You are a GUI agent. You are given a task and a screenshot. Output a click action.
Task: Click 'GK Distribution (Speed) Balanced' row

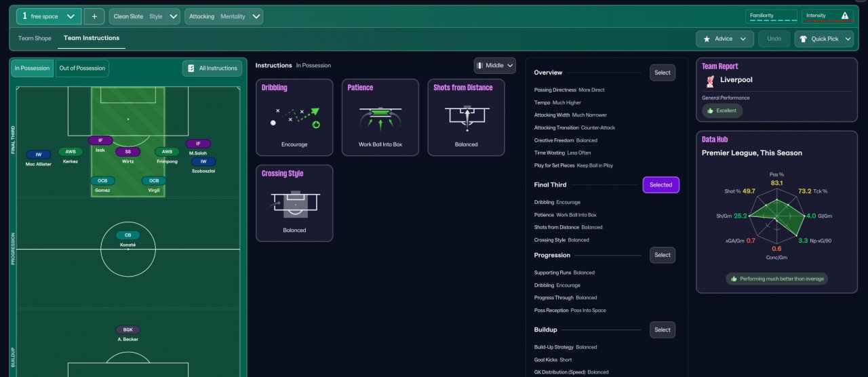point(571,372)
